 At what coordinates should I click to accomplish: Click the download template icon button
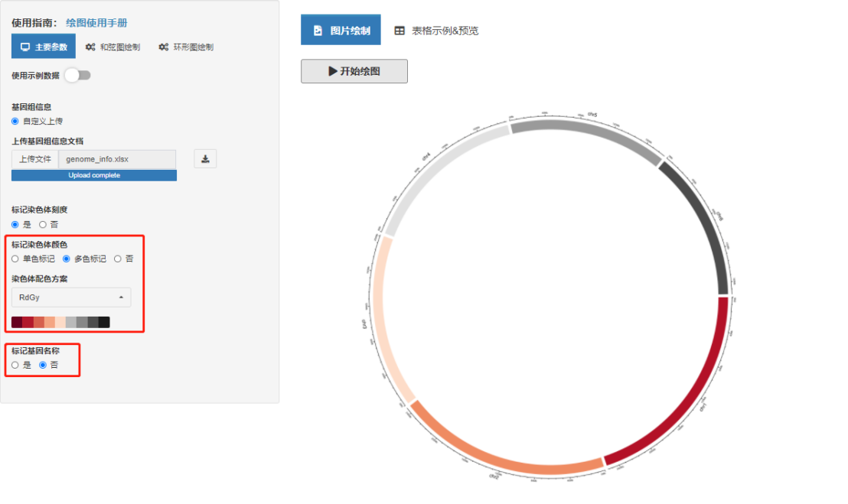[x=205, y=159]
